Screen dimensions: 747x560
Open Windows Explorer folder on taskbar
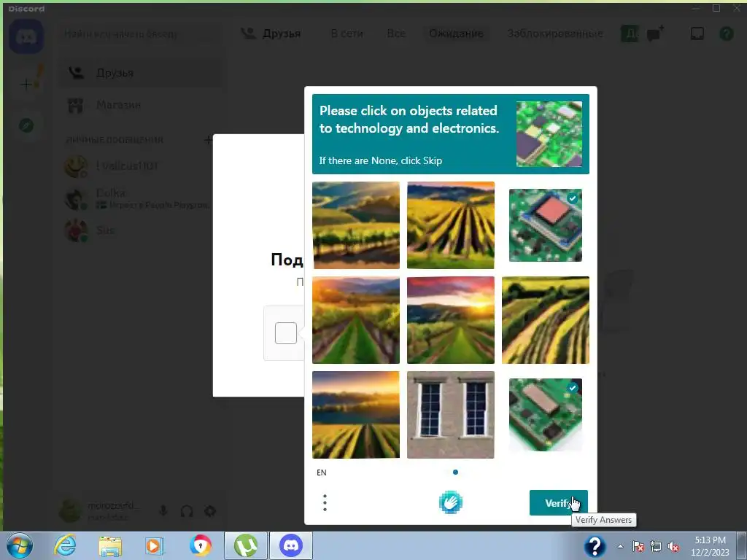point(109,546)
